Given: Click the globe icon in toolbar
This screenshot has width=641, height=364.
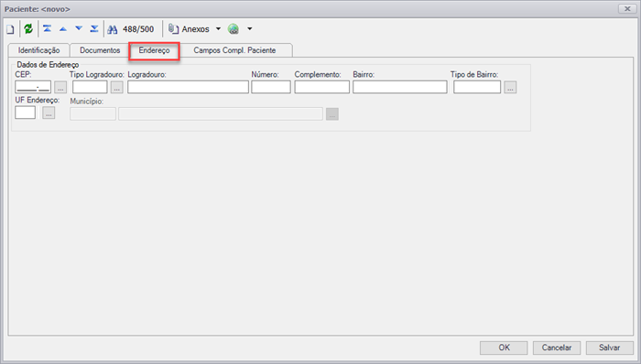Looking at the screenshot, I should (234, 29).
